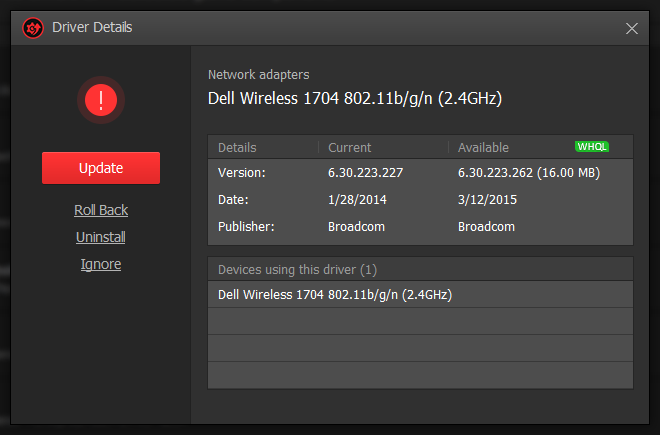
Task: Close the Driver Details dialog
Action: tap(631, 29)
